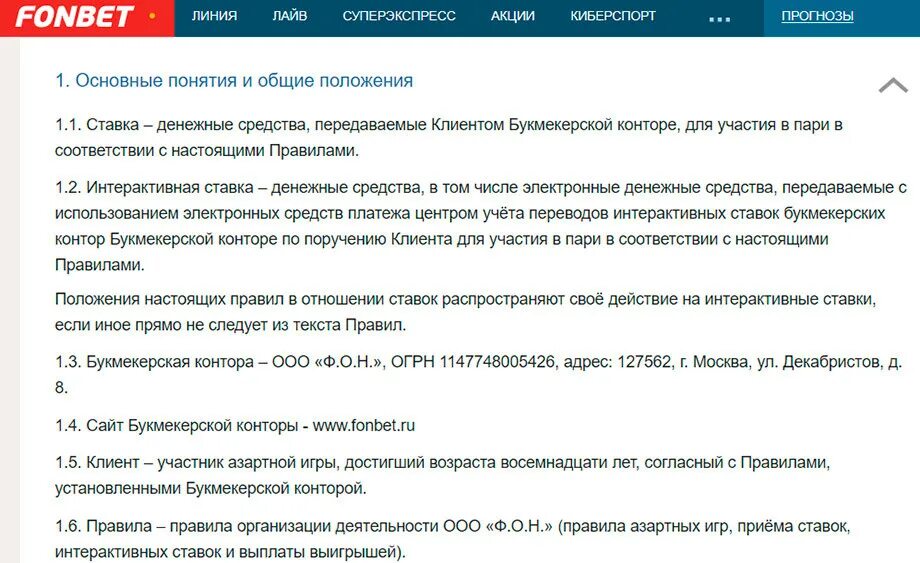Go to СУПЕРЭКСПРЕСС tab

(399, 16)
